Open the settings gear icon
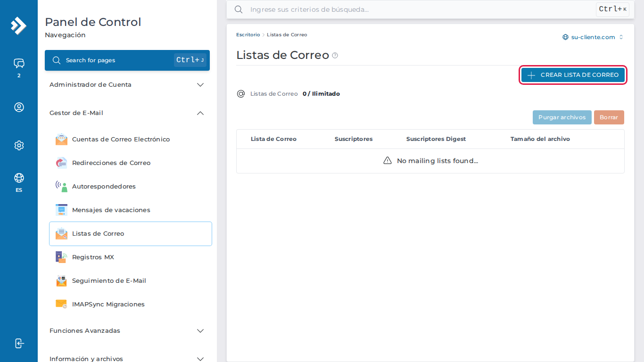Image resolution: width=644 pixels, height=362 pixels. 19,145
